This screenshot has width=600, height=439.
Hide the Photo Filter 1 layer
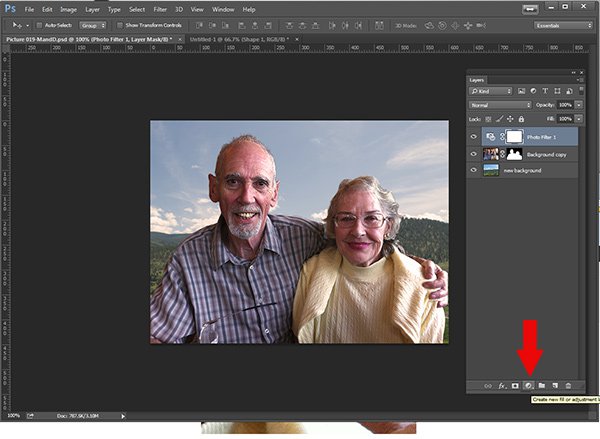[474, 137]
